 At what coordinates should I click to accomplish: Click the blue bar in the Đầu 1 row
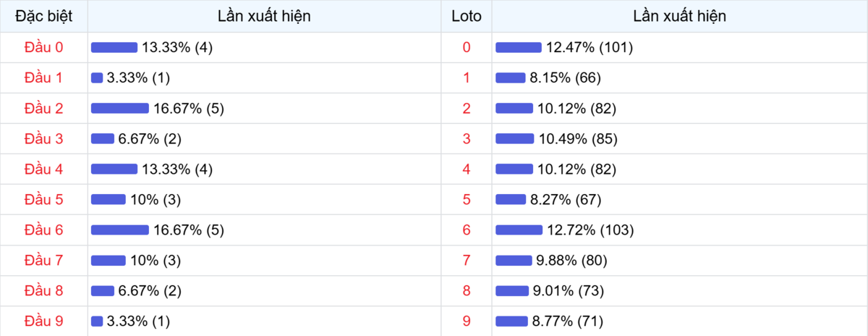click(x=97, y=78)
